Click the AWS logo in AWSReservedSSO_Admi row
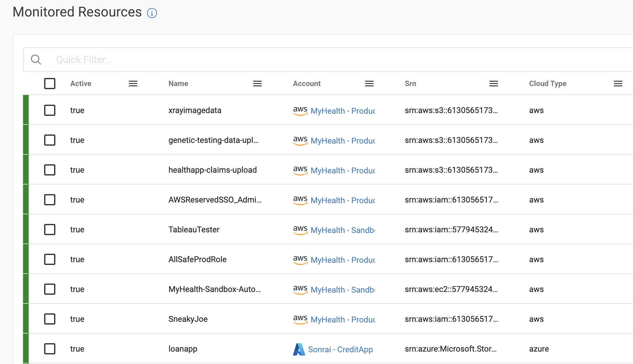Screen dimensions: 633x364 tap(300, 200)
